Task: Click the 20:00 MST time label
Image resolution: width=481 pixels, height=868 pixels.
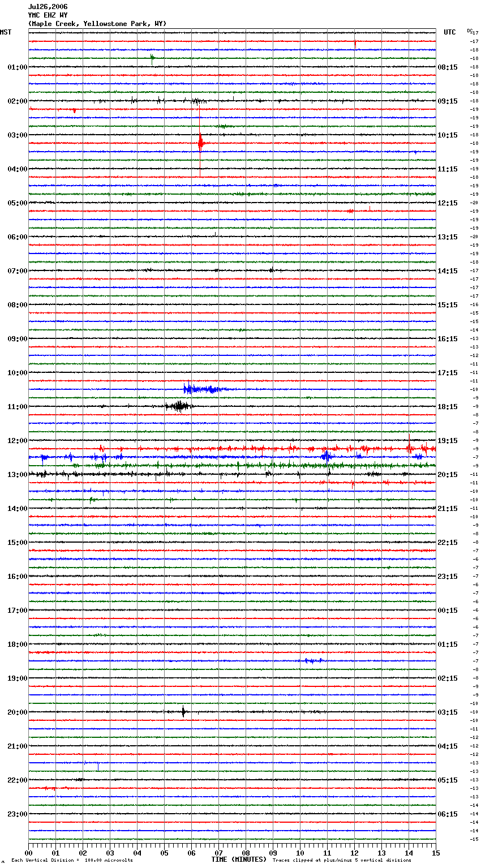Action: point(18,712)
